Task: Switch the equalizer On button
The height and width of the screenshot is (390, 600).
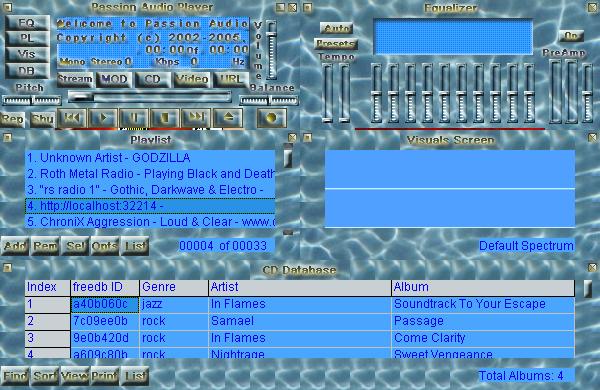Action: pyautogui.click(x=571, y=36)
